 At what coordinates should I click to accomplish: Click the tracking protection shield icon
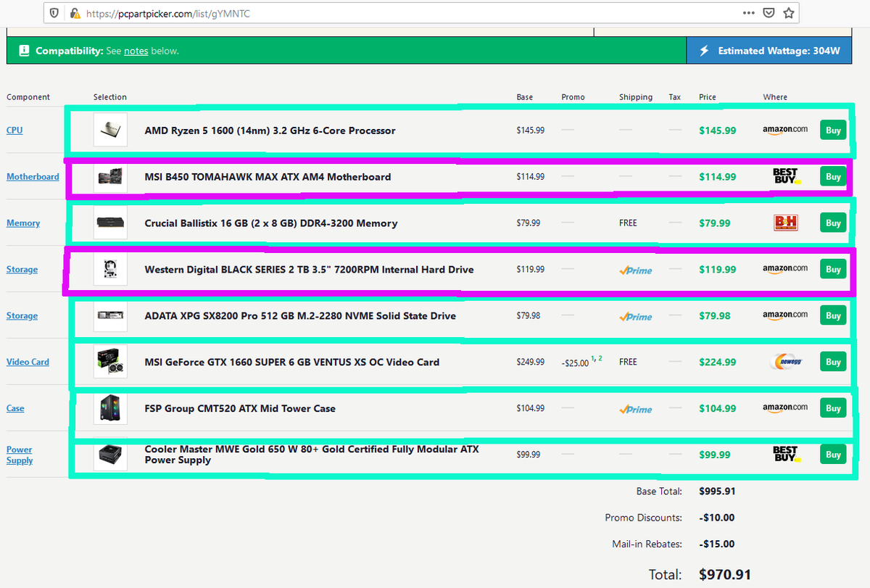click(54, 13)
